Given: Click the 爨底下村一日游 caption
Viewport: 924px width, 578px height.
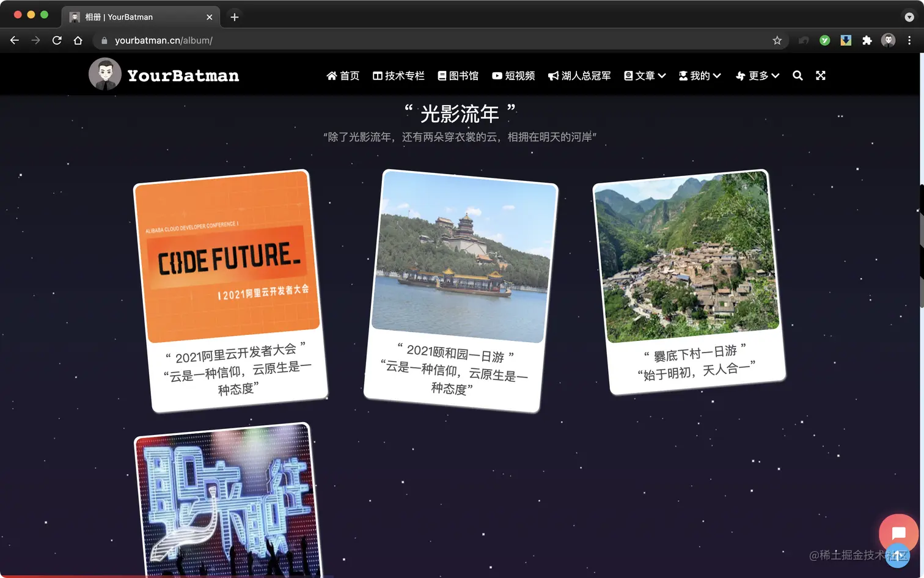Looking at the screenshot, I should click(x=695, y=353).
